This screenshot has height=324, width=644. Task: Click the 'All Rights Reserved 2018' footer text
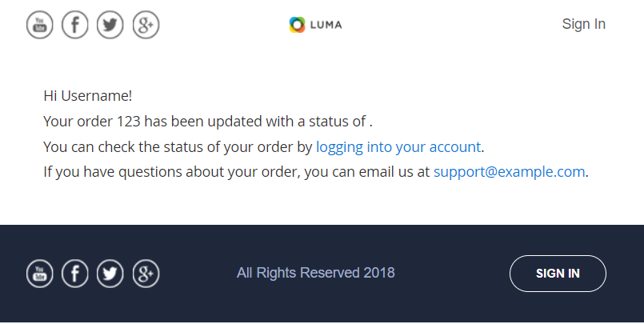[315, 273]
